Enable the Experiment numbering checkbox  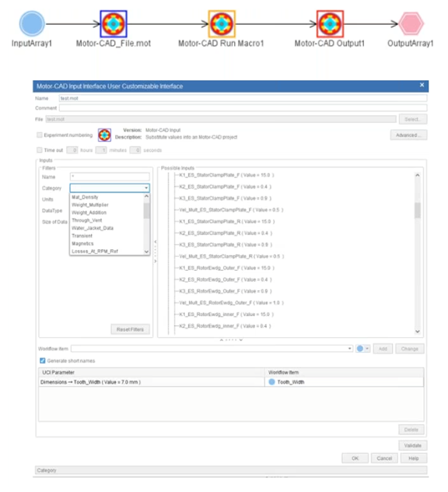click(40, 135)
